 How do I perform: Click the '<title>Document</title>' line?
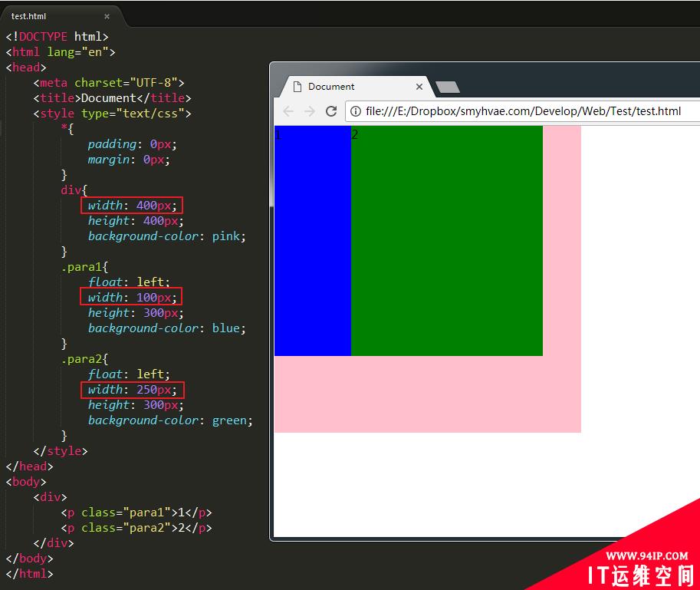112,98
